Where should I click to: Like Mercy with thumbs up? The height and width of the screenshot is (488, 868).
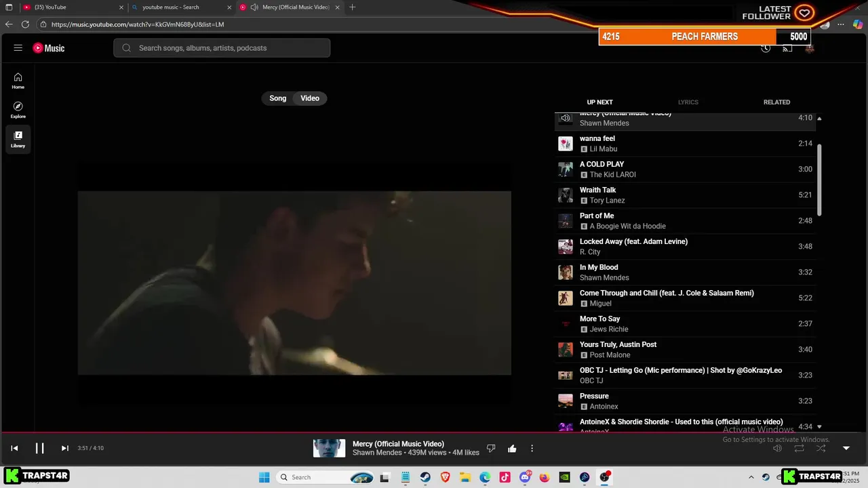tap(512, 448)
